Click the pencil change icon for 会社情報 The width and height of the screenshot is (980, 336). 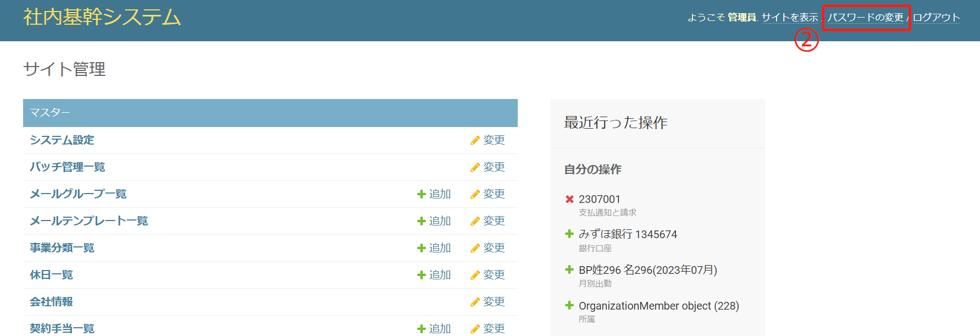(475, 302)
